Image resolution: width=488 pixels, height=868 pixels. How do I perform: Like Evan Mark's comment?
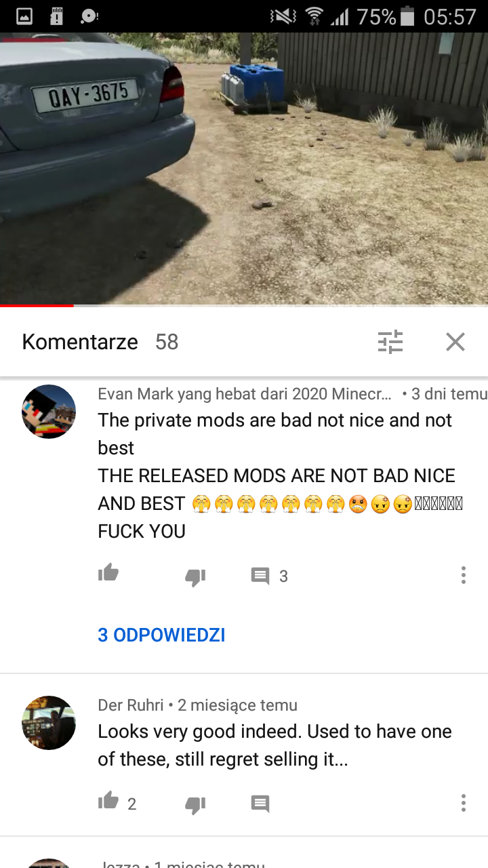tap(108, 574)
